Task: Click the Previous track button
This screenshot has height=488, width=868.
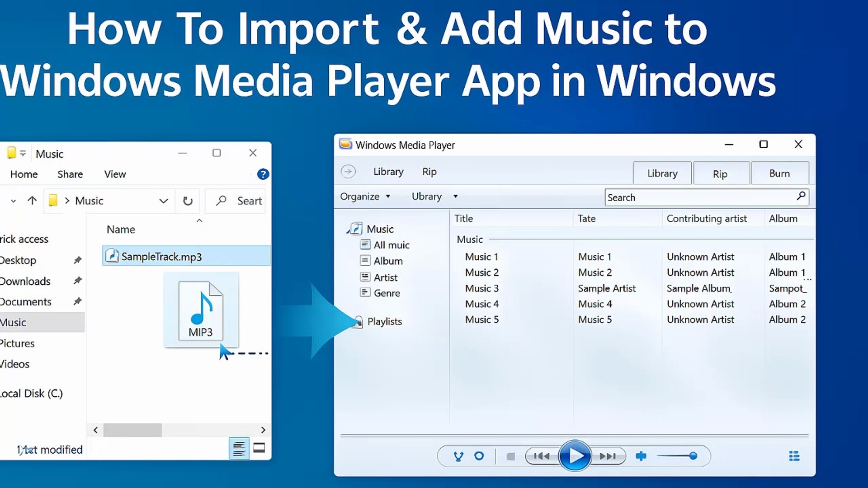Action: point(542,456)
